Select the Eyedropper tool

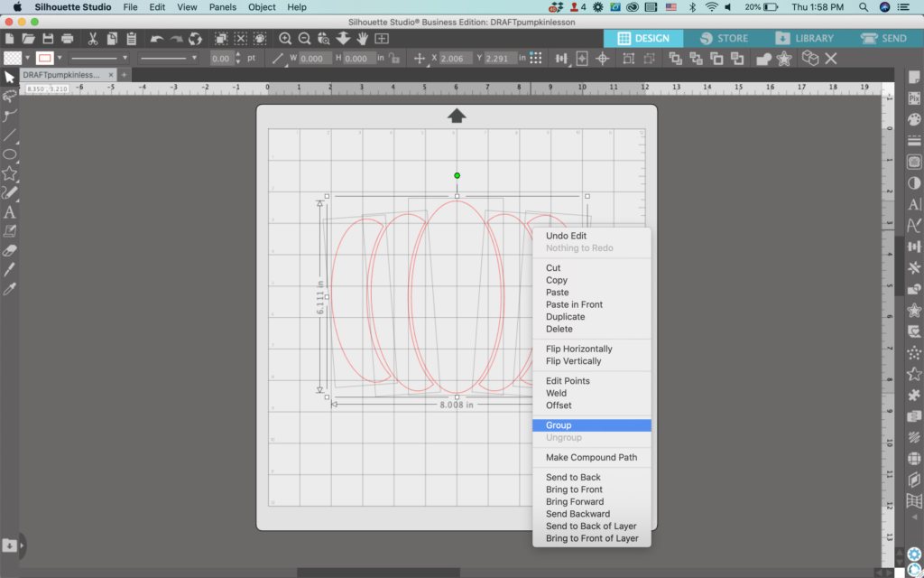9,289
